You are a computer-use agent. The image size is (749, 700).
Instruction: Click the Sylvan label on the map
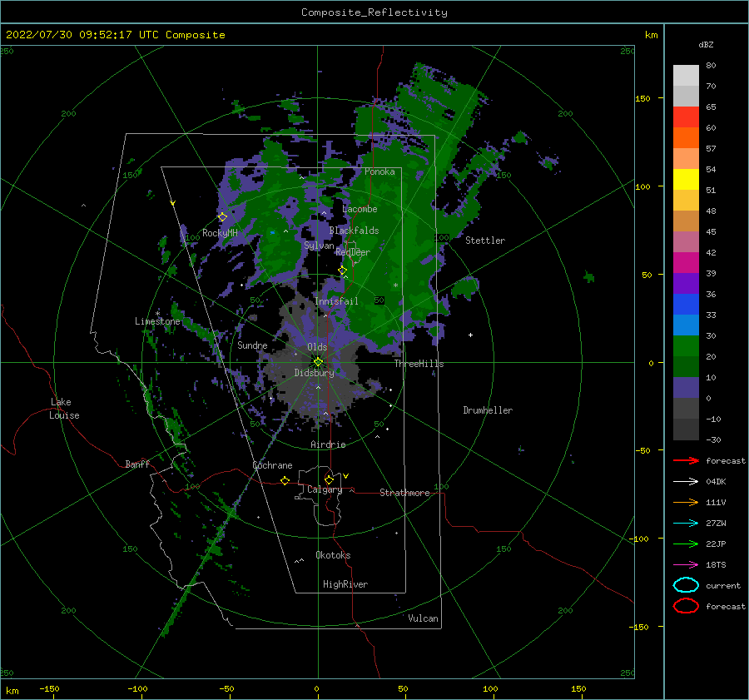click(319, 246)
